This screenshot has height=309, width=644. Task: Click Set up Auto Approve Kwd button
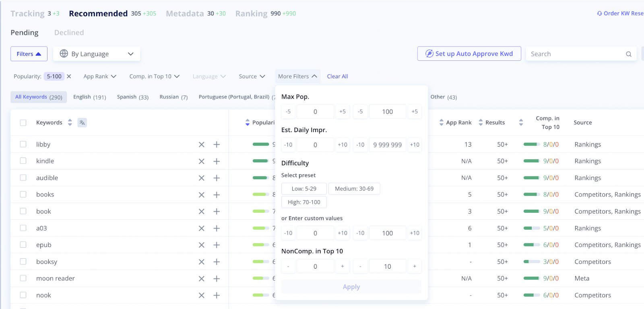(x=469, y=54)
